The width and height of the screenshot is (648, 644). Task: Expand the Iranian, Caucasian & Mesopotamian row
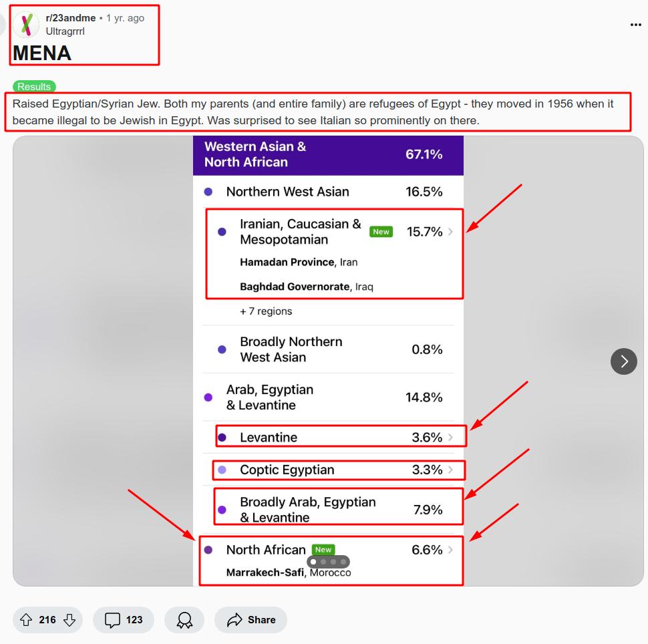(450, 232)
